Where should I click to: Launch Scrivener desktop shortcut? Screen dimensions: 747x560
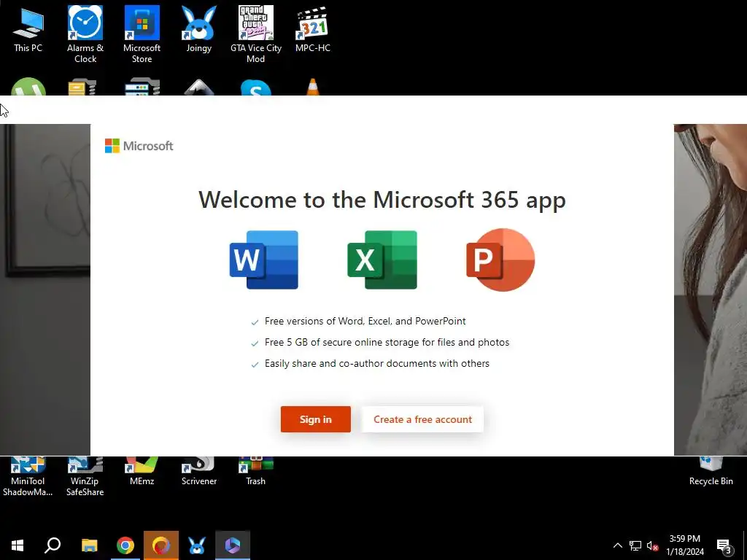pyautogui.click(x=199, y=472)
